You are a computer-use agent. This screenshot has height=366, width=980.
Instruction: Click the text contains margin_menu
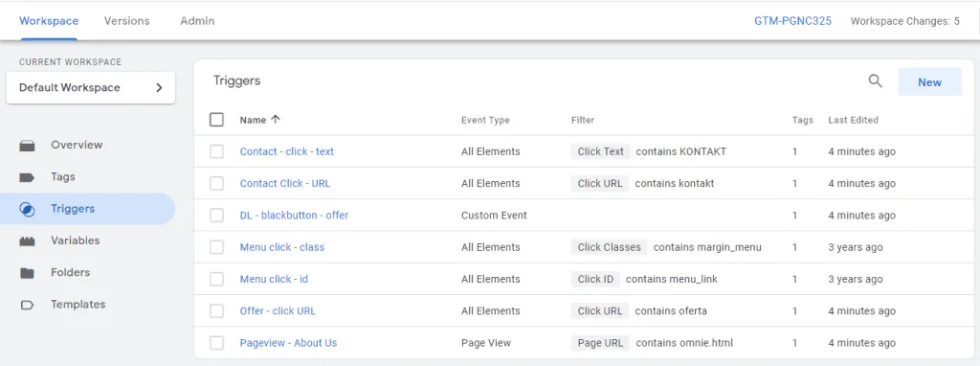coord(707,247)
